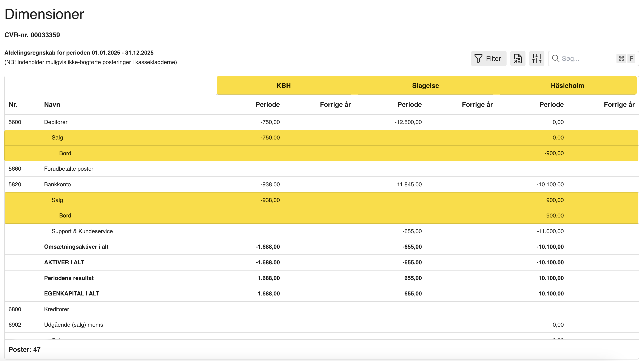
Task: Open the column settings sliders icon
Action: tap(536, 58)
